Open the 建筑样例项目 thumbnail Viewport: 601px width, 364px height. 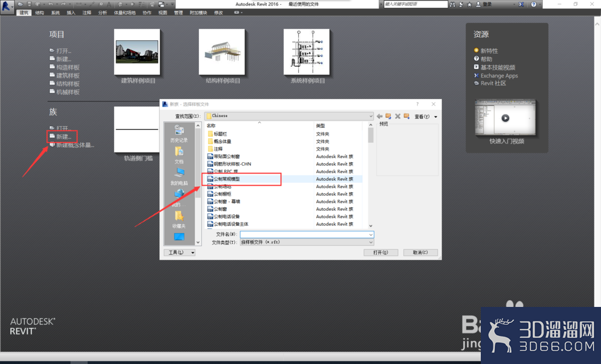tap(137, 52)
